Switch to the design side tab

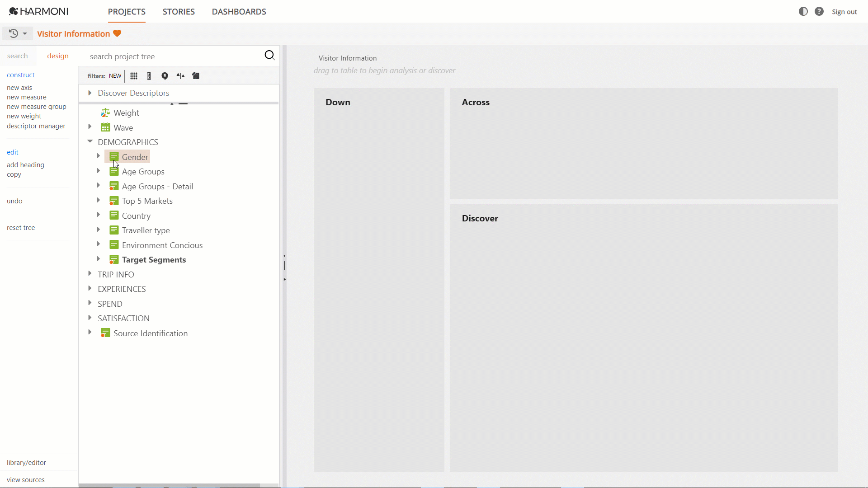tap(58, 56)
